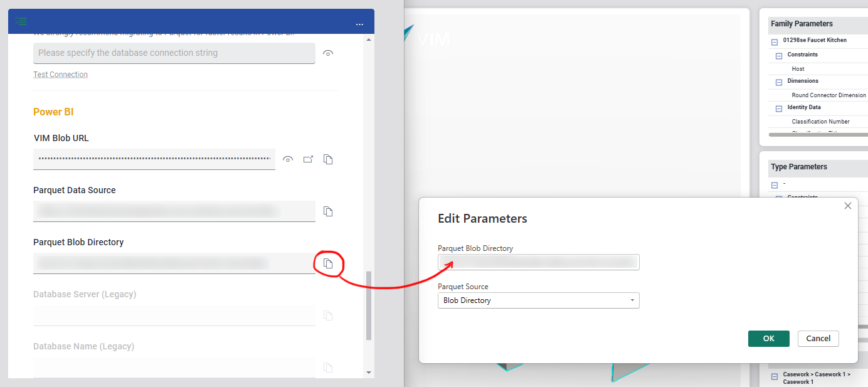Click the Test Connection link
The height and width of the screenshot is (387, 868).
coord(60,75)
